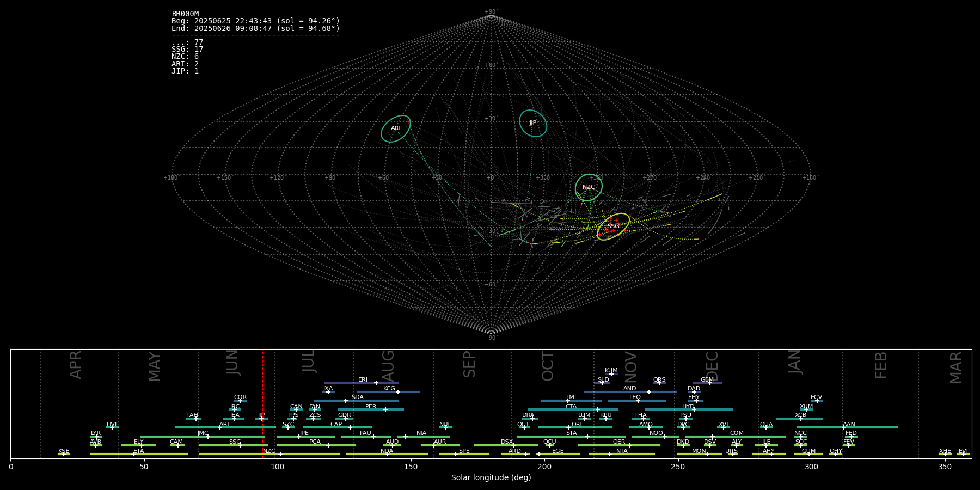Image resolution: width=980 pixels, height=490 pixels.
Task: Click the 'SSG: 17' count in legend
Action: pos(187,50)
